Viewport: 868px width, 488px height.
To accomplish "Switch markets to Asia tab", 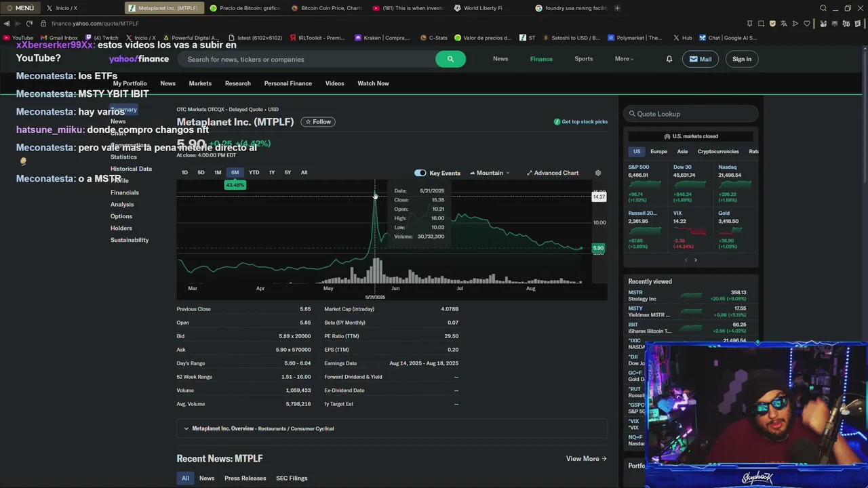I will 682,152.
